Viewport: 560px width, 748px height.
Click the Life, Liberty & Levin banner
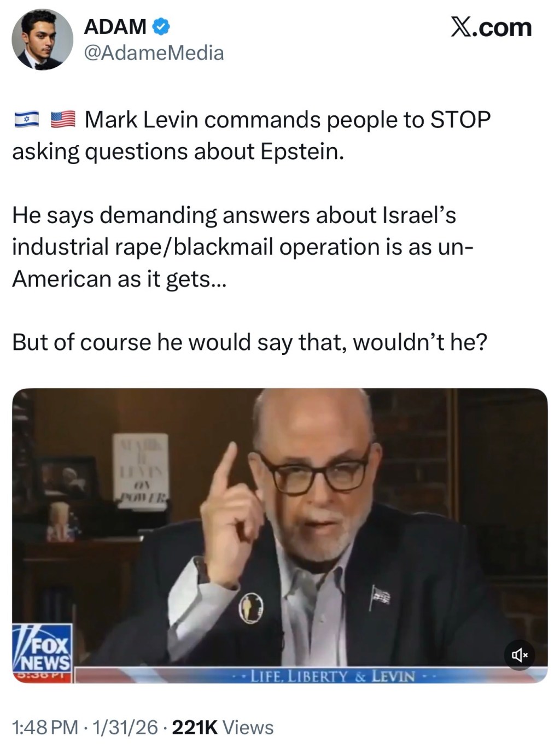pos(332,676)
